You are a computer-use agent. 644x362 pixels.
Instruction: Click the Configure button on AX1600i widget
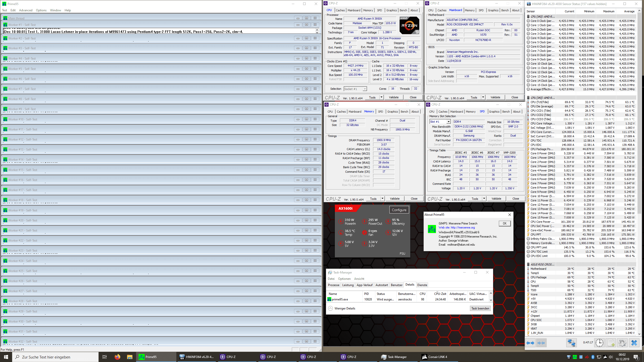pos(399,210)
